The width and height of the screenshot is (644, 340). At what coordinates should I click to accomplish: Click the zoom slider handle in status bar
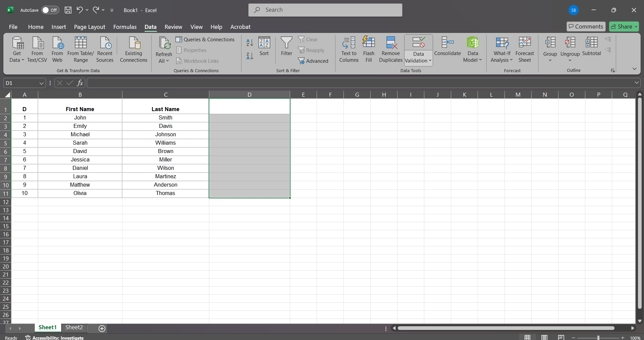tap(598, 338)
